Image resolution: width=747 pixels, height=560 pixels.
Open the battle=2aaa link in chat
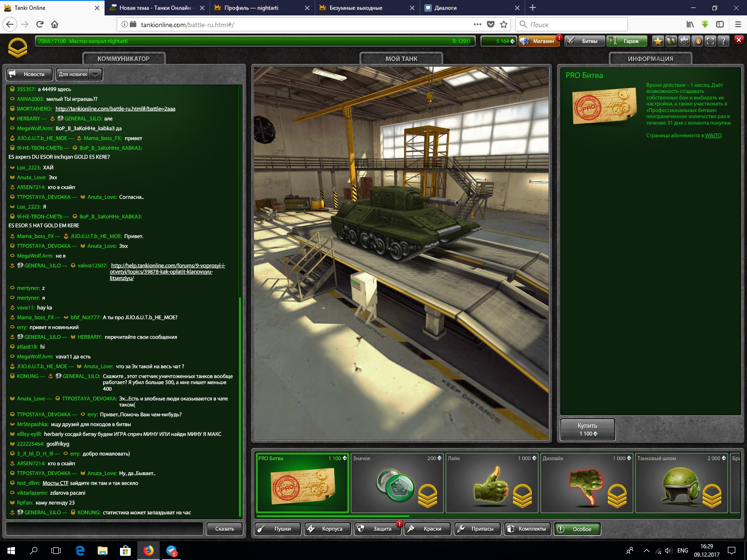(x=115, y=109)
